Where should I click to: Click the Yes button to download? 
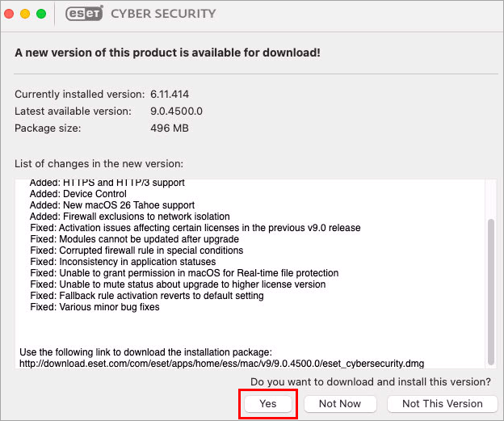[269, 403]
